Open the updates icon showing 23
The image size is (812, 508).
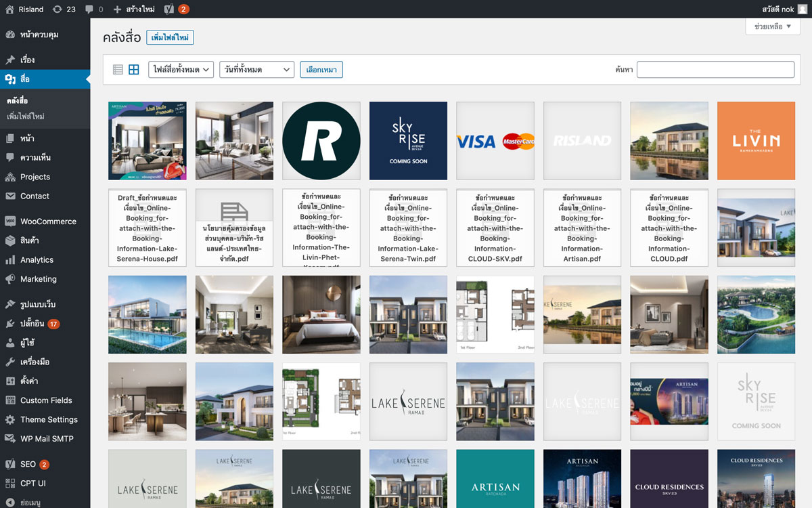point(64,9)
